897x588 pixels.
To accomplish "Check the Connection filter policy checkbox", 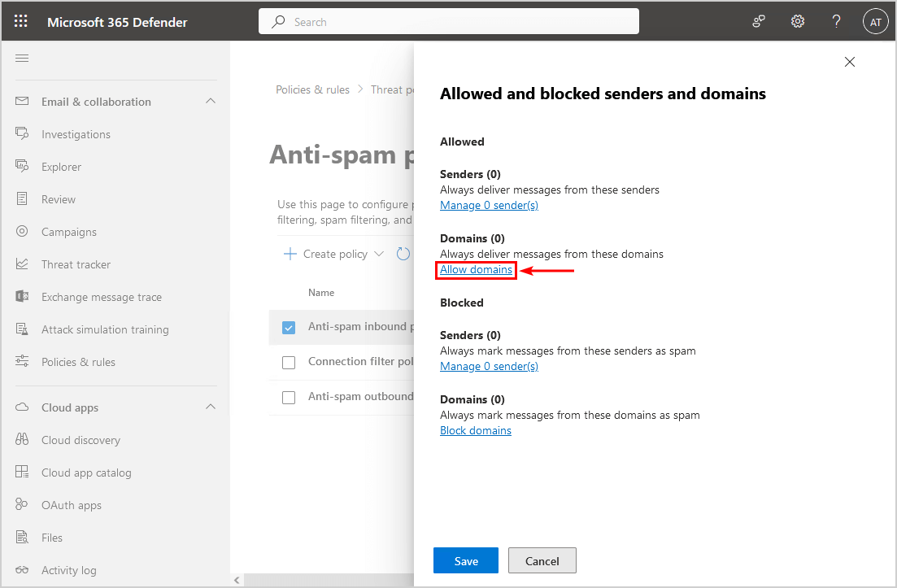I will [x=289, y=362].
